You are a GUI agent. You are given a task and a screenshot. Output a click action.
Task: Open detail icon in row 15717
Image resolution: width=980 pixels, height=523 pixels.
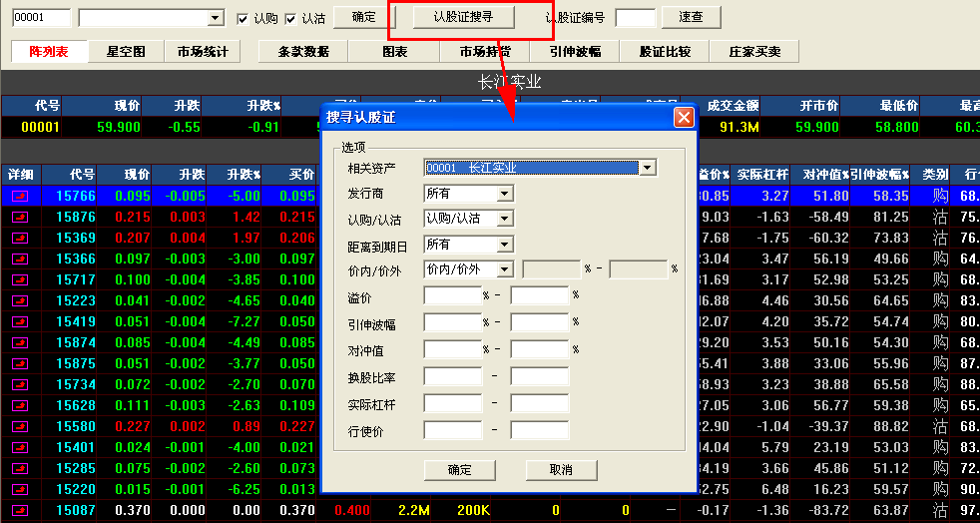coord(20,280)
